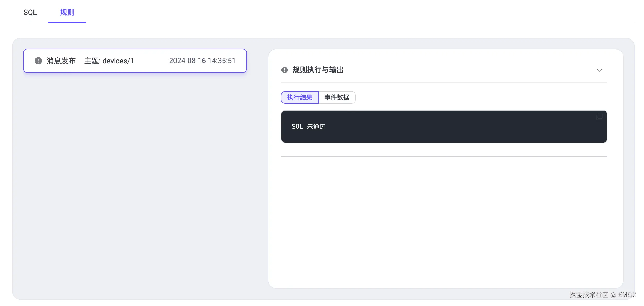Open the SQL tab
Screen dimensions: 644x306
[30, 12]
